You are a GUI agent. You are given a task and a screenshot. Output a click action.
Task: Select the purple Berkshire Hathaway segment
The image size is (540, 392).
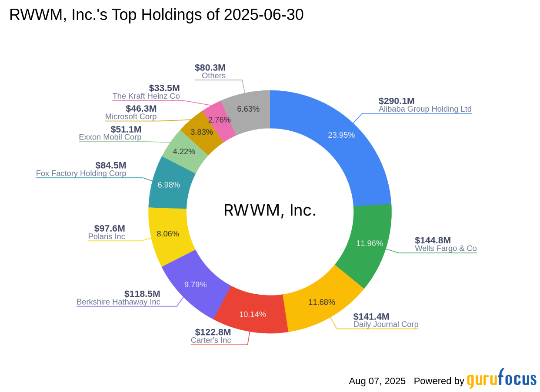(195, 285)
